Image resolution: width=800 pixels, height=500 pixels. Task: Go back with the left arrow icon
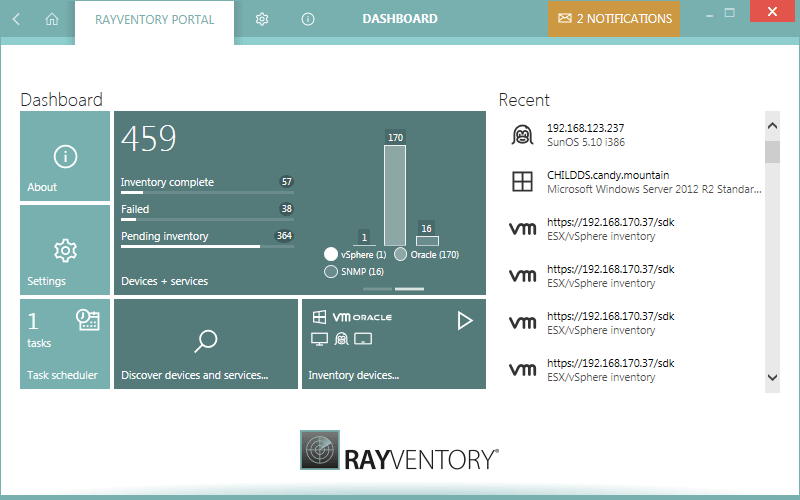click(16, 19)
